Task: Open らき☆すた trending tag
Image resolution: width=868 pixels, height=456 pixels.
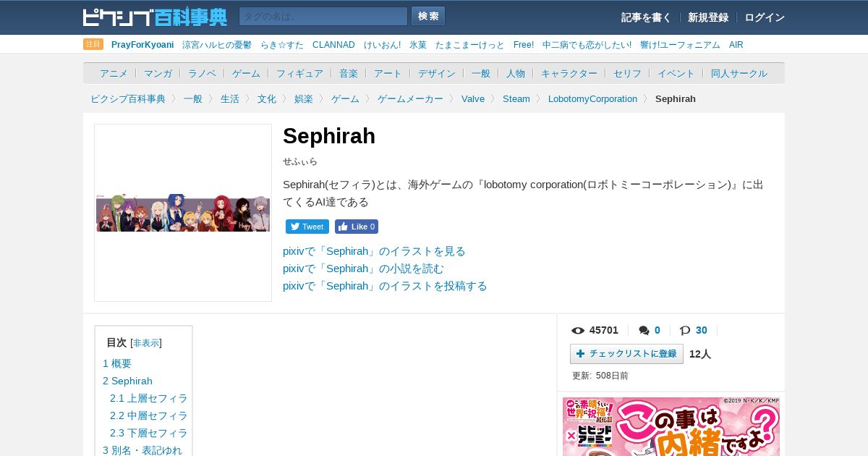Action: [x=282, y=45]
